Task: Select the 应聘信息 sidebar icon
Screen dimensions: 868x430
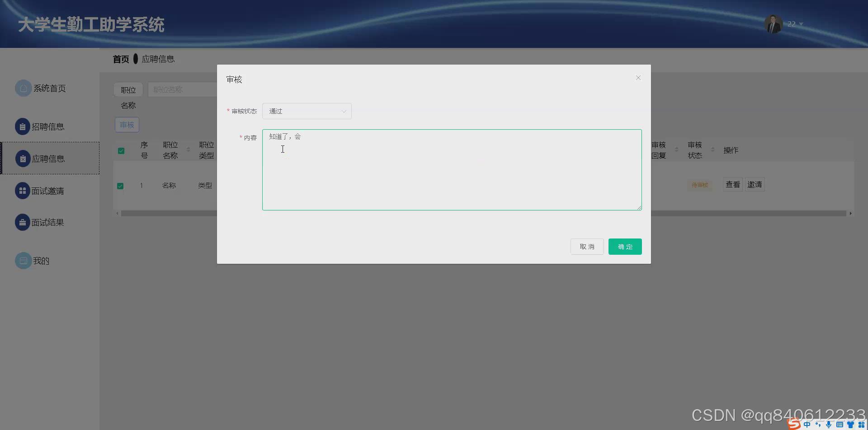Action: click(x=23, y=158)
